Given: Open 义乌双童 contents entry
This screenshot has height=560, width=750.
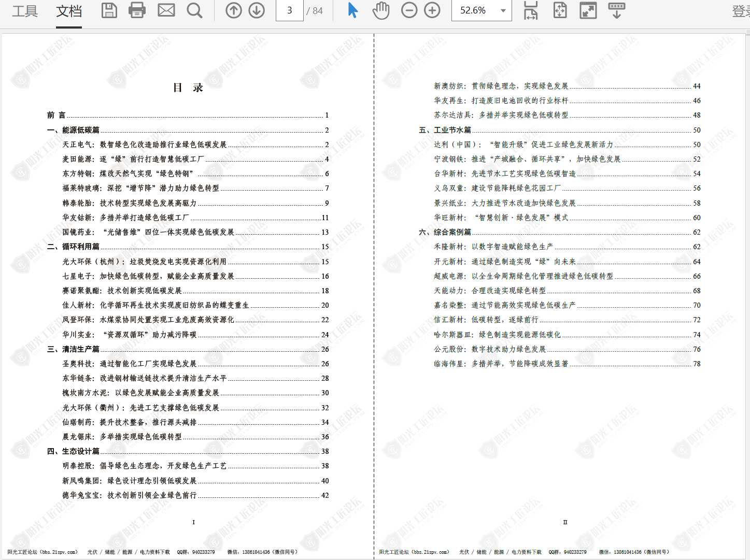Looking at the screenshot, I should [567, 188].
